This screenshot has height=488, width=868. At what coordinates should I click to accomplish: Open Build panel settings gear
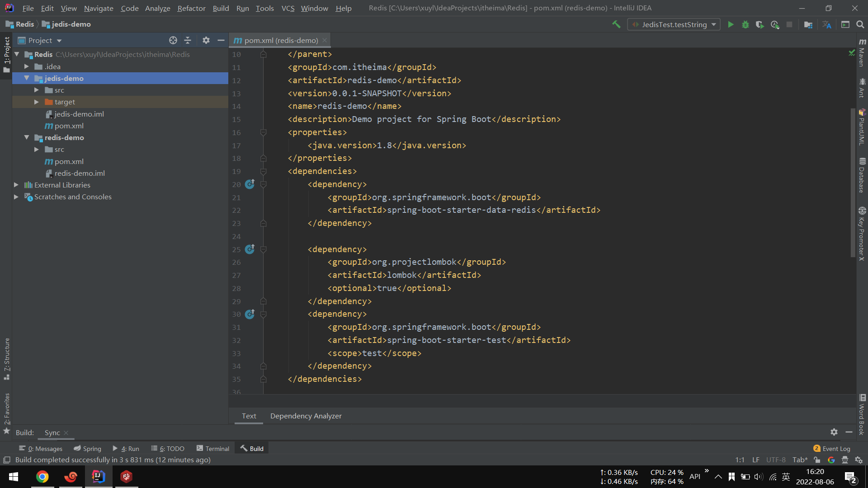click(834, 432)
